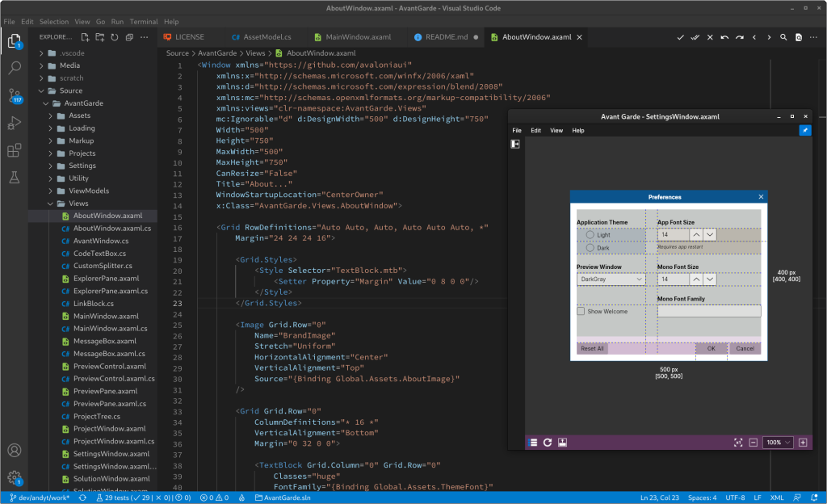Open the View menu in Avant Garde
Image resolution: width=827 pixels, height=504 pixels.
pyautogui.click(x=556, y=130)
